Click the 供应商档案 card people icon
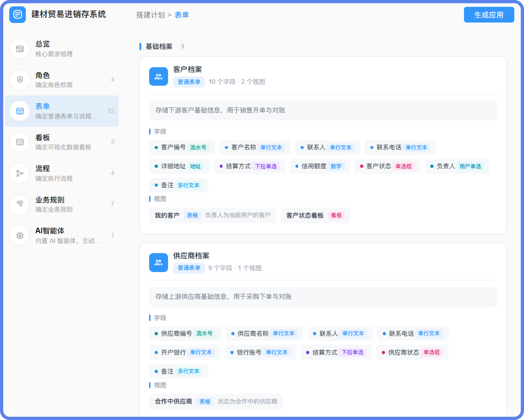 coord(158,262)
